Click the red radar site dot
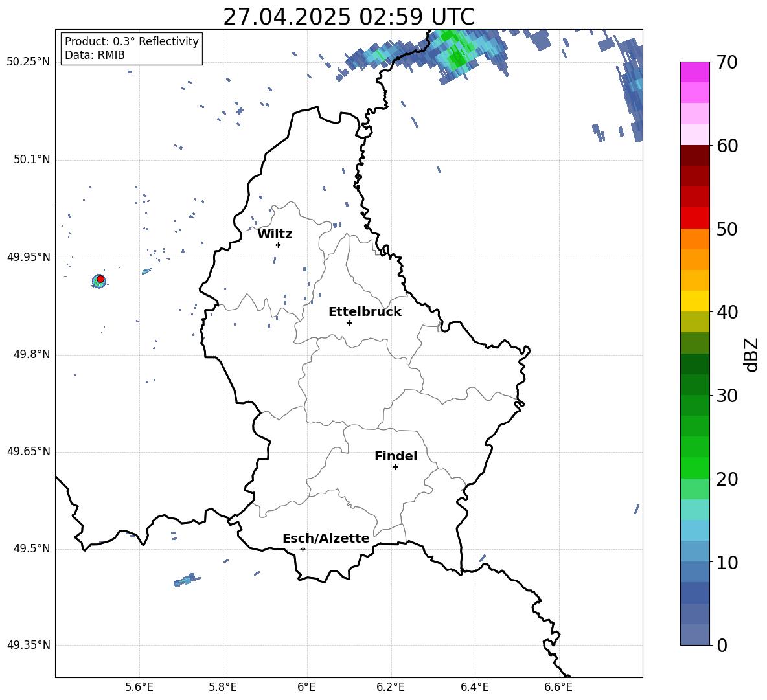This screenshot has height=700, width=767. click(100, 279)
